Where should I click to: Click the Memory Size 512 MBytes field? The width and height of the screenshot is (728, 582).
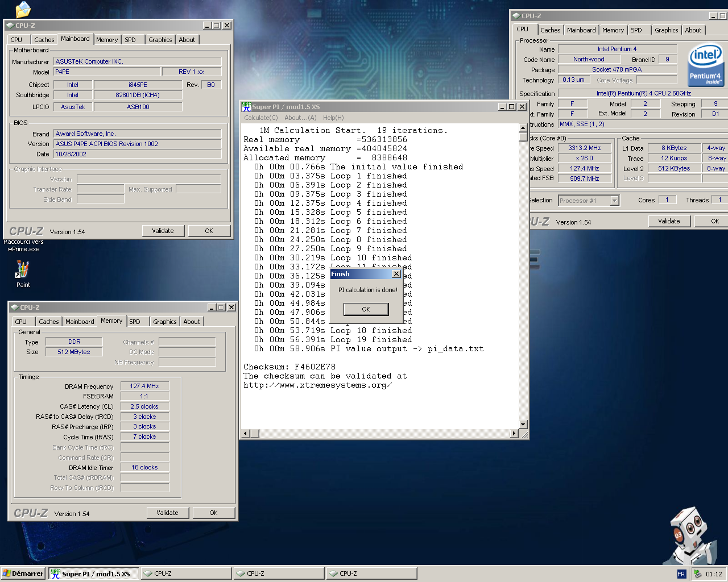(x=74, y=352)
